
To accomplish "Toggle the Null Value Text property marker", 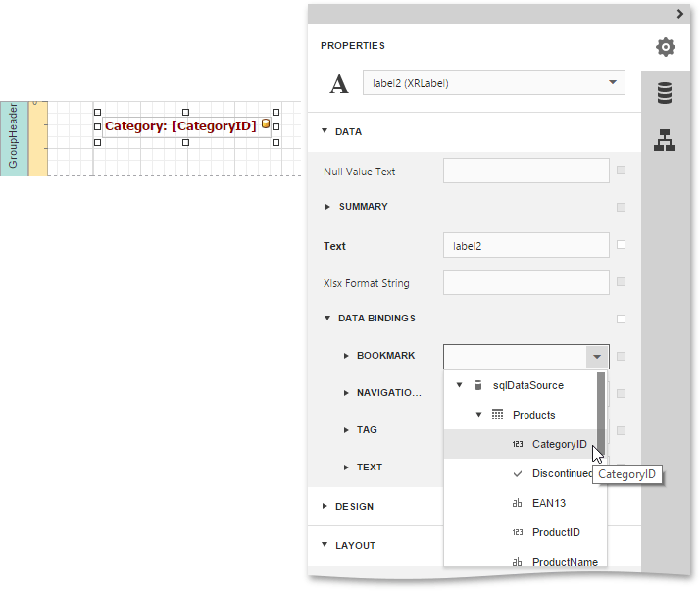I will (x=621, y=171).
